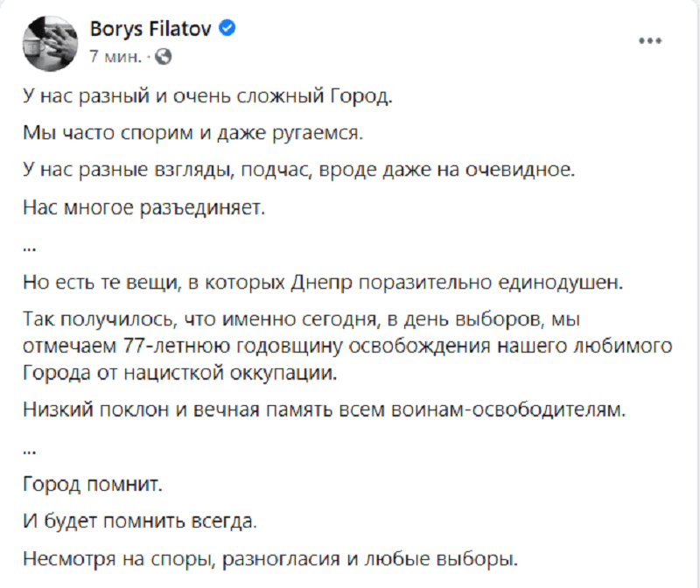Click the line 'У нас разный и очень сложный Город.'
The height and width of the screenshot is (588, 700).
(209, 97)
